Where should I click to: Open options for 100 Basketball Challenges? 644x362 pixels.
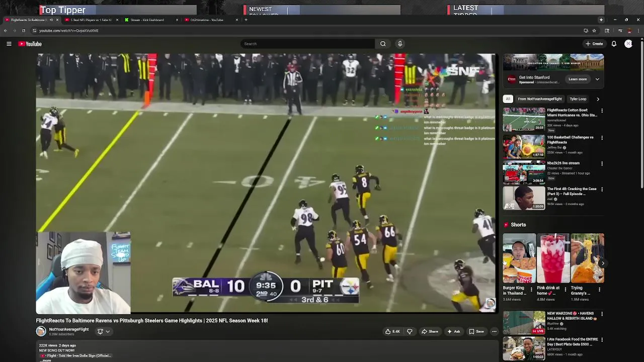pos(602,138)
